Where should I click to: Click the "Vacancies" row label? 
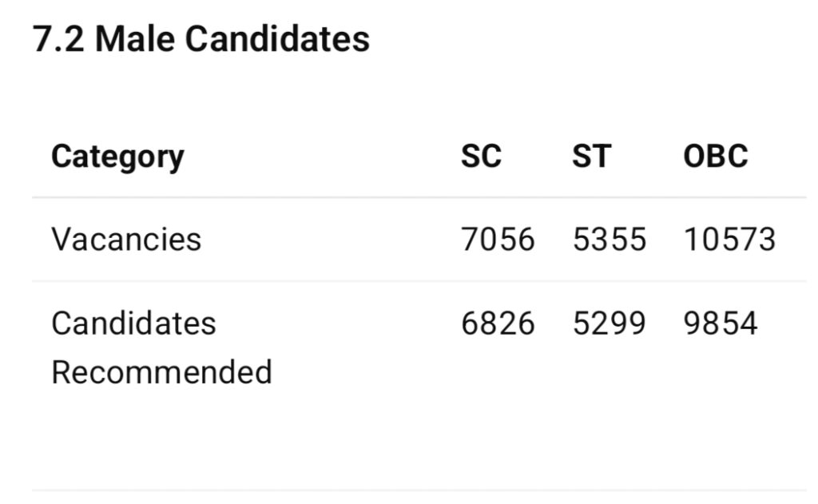pyautogui.click(x=126, y=239)
